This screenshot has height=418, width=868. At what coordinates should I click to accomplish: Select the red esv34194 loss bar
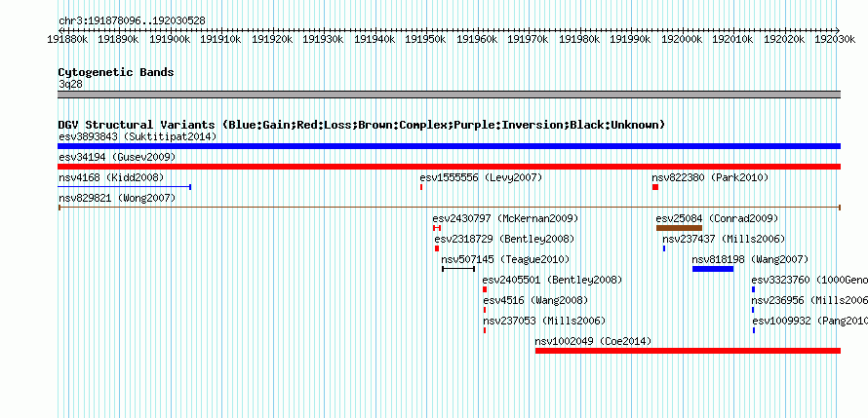449,167
